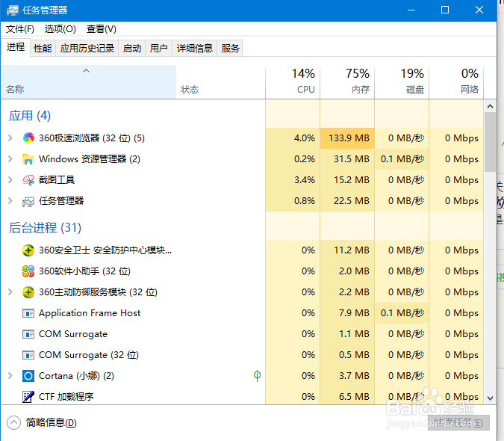The height and width of the screenshot is (441, 504).
Task: Switch to the 详细信息 tab
Action: click(x=195, y=49)
